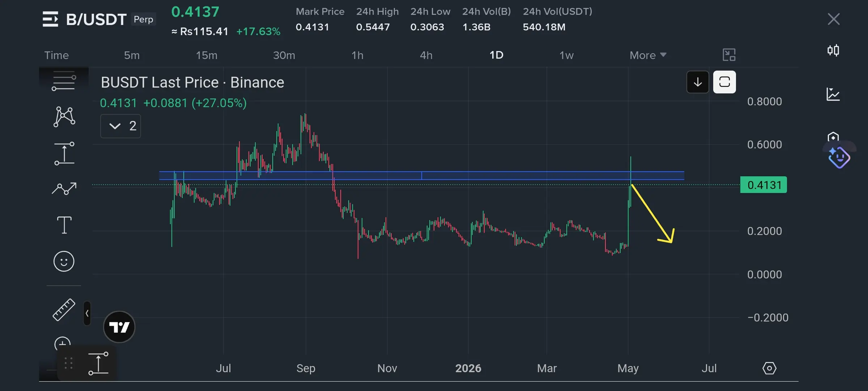Click the 0.8000 price axis label

pyautogui.click(x=765, y=102)
